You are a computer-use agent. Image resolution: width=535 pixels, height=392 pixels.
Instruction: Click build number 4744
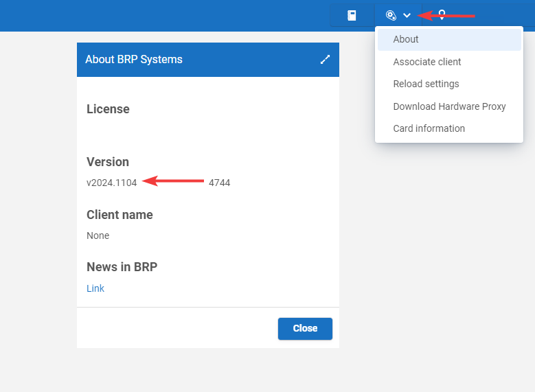coord(219,183)
